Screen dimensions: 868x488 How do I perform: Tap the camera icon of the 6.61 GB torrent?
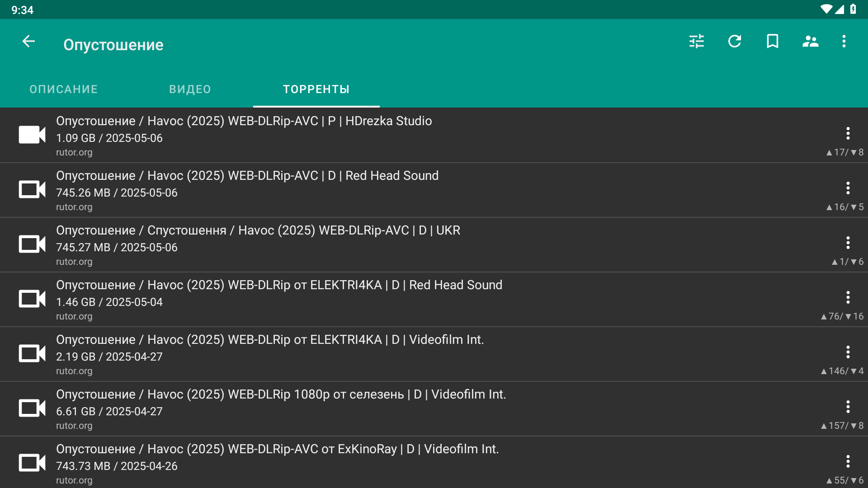click(x=32, y=408)
